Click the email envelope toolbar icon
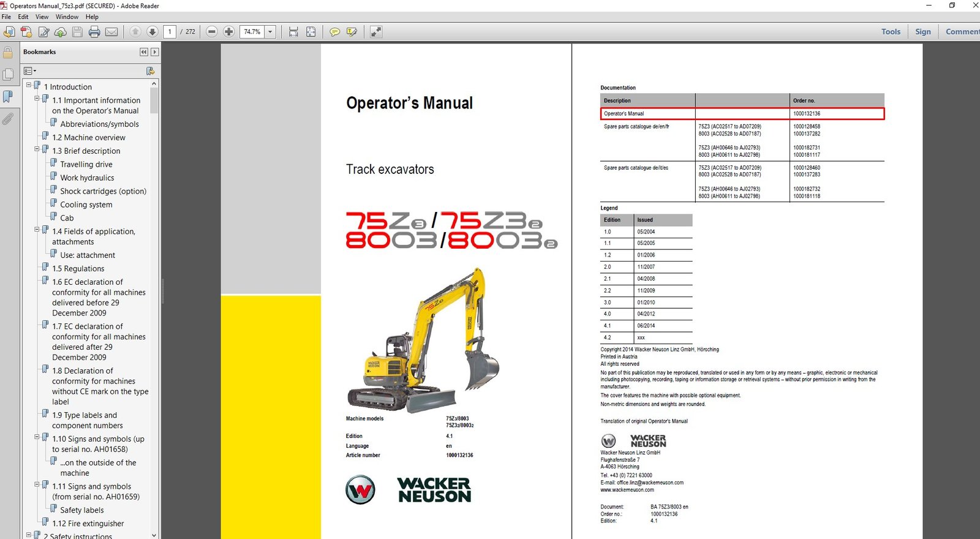Image resolution: width=980 pixels, height=539 pixels. point(111,32)
